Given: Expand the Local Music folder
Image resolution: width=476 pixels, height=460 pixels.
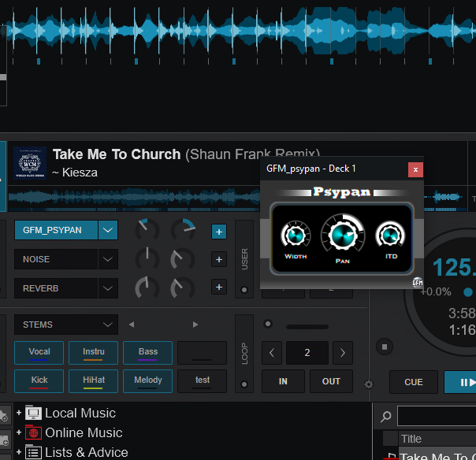Looking at the screenshot, I should [x=19, y=413].
